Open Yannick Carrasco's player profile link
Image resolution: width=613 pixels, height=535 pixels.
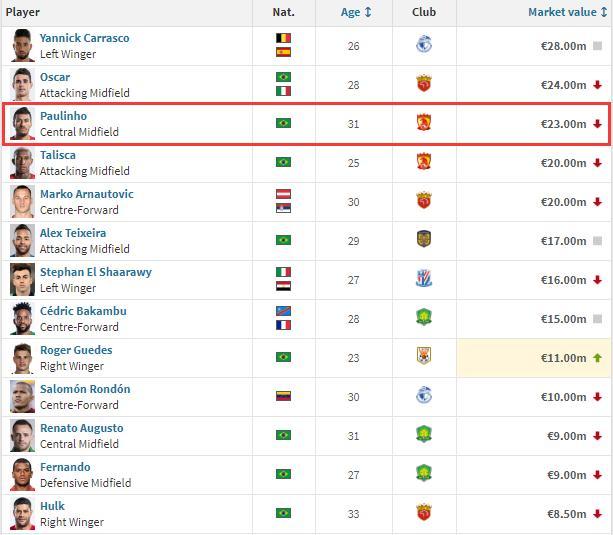click(84, 38)
